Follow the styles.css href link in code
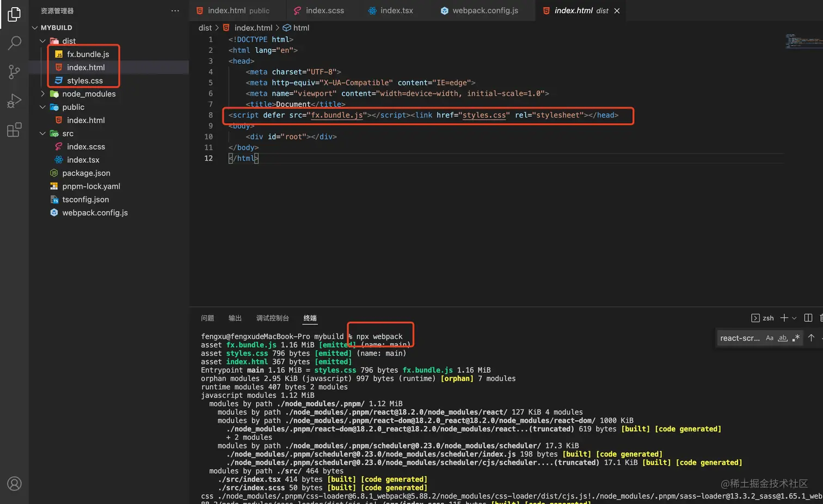The width and height of the screenshot is (823, 504). [484, 115]
